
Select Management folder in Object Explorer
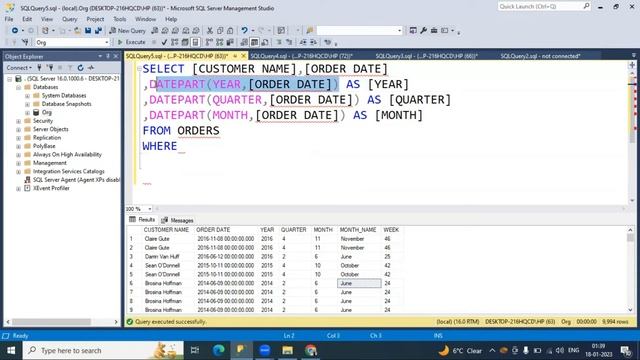coord(50,163)
